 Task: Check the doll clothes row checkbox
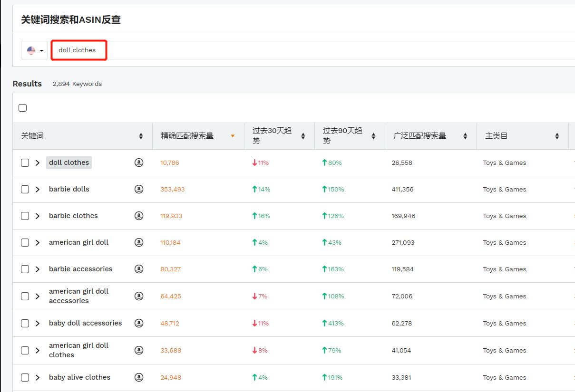[25, 163]
